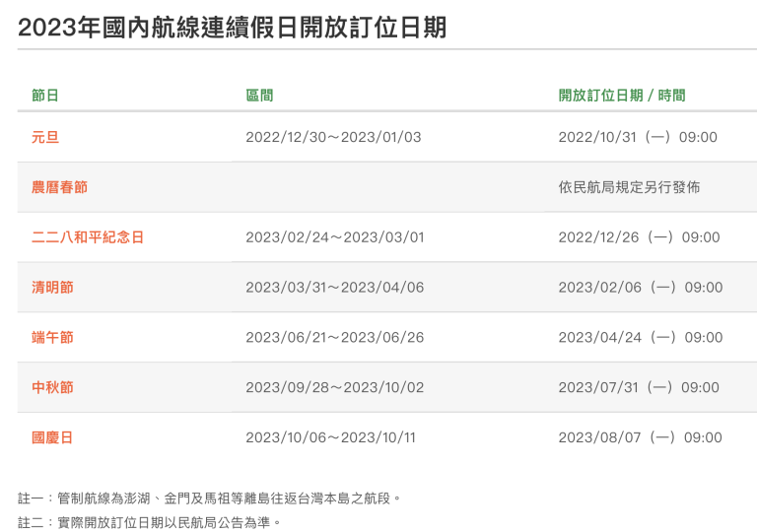Click the 端午節 holiday link

point(52,338)
